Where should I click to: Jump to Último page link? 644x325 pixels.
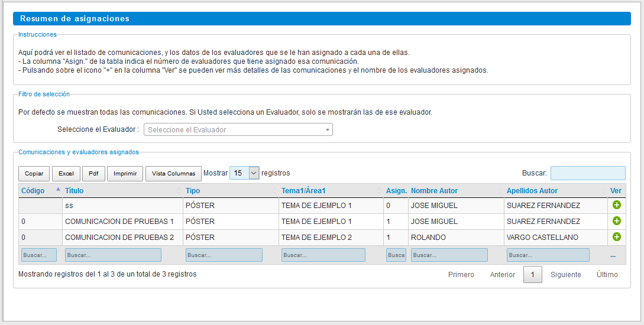pos(607,275)
